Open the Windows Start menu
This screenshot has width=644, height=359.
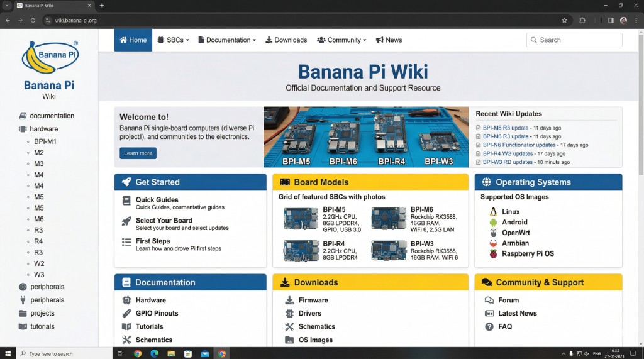point(8,353)
